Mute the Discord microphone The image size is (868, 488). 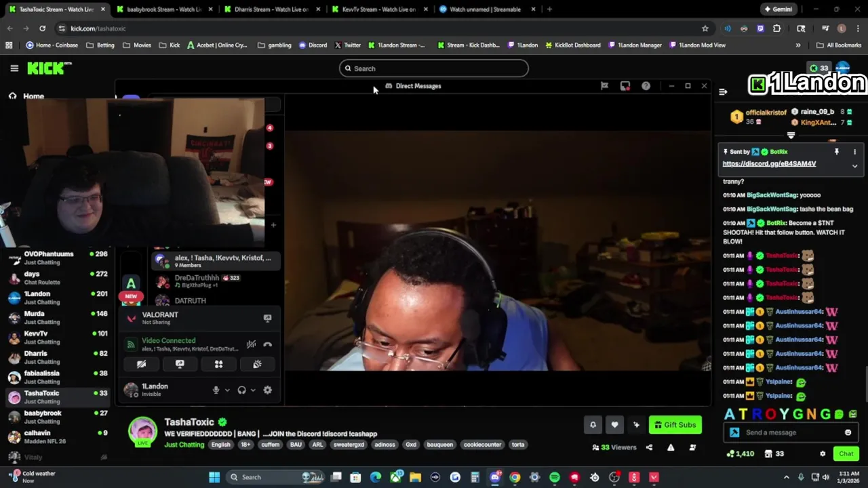pyautogui.click(x=216, y=390)
